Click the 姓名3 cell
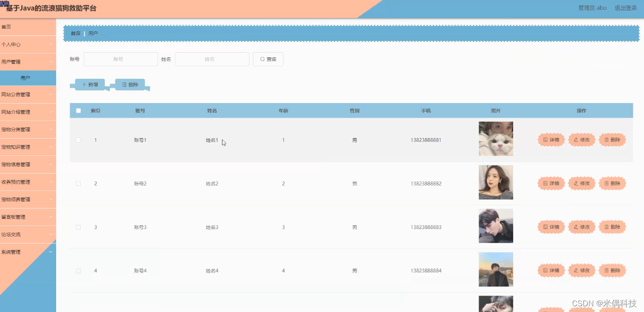 click(212, 227)
